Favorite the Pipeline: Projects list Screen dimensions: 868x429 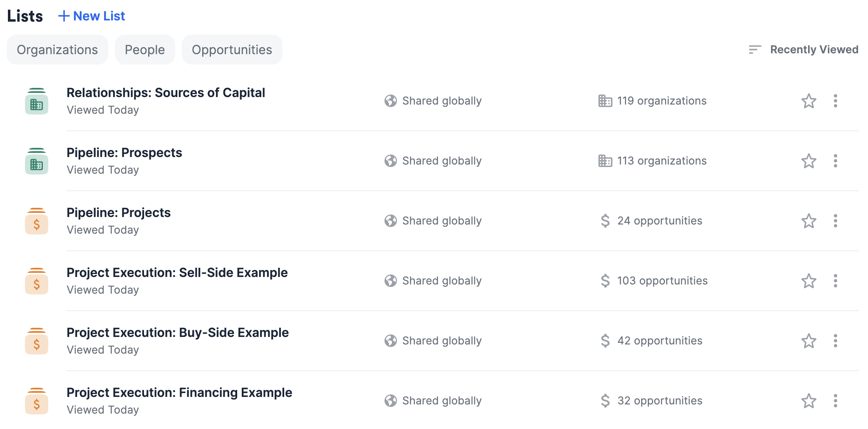point(808,221)
